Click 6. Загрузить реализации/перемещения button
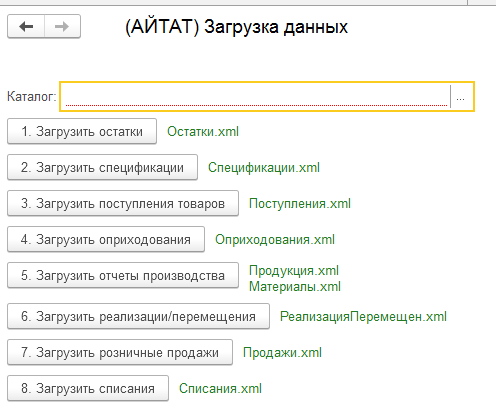Viewport: 496px width, 413px height. 138,316
